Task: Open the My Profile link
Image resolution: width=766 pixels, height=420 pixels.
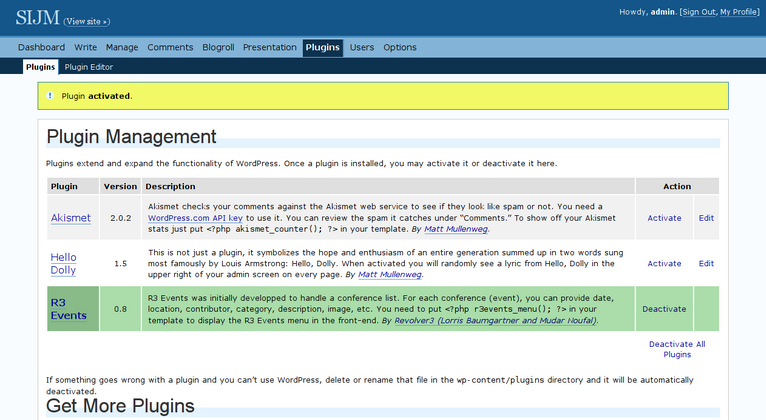Action: [739, 12]
